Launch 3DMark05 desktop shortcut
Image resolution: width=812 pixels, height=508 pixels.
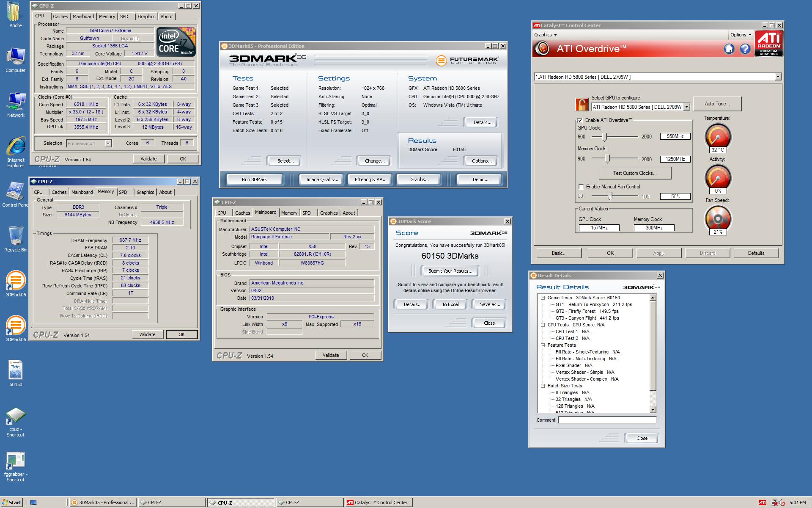tap(16, 283)
